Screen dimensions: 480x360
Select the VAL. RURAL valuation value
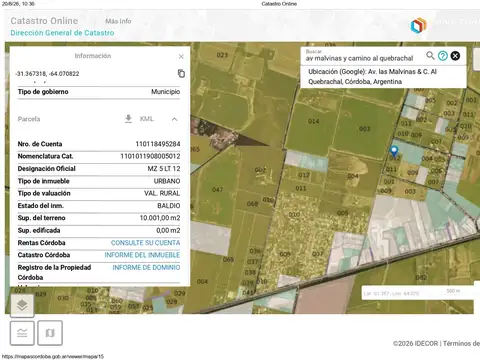point(162,193)
